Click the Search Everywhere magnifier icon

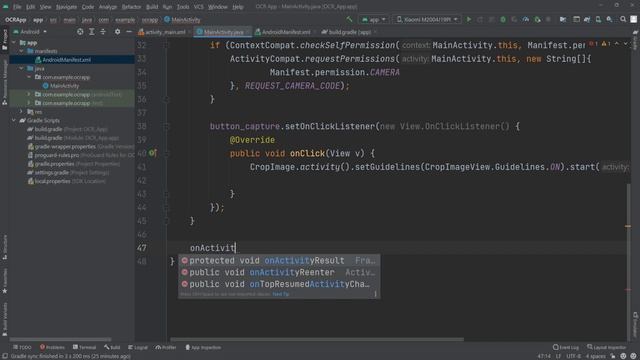pyautogui.click(x=623, y=19)
